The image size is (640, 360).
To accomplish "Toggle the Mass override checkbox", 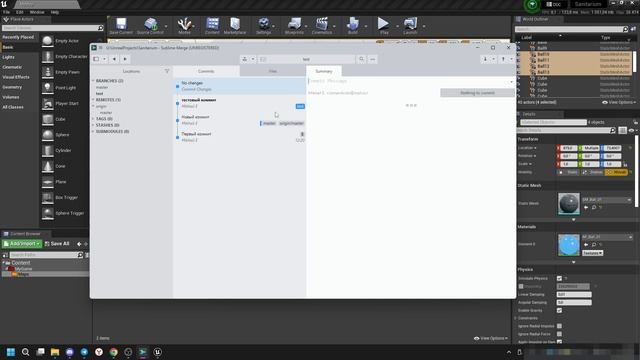I will (521, 287).
